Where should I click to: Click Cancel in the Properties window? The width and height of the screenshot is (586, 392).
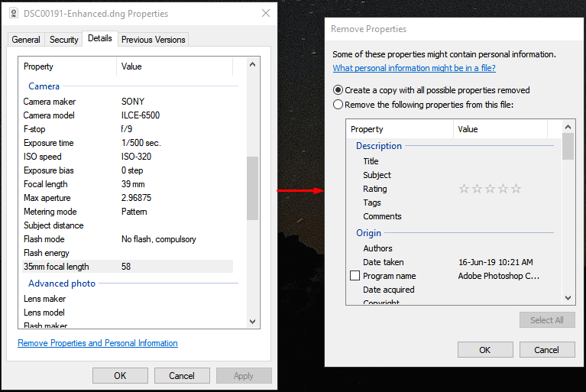click(182, 375)
